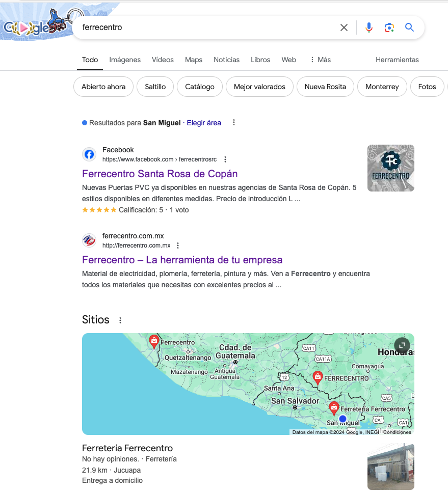Open options menu beside Sitios heading
Image resolution: width=448 pixels, height=492 pixels.
[120, 320]
